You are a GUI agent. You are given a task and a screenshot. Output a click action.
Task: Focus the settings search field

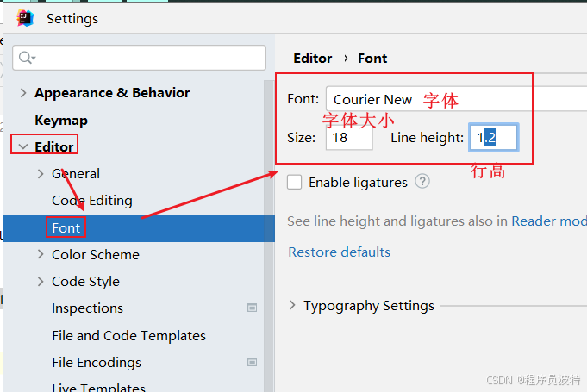point(140,58)
